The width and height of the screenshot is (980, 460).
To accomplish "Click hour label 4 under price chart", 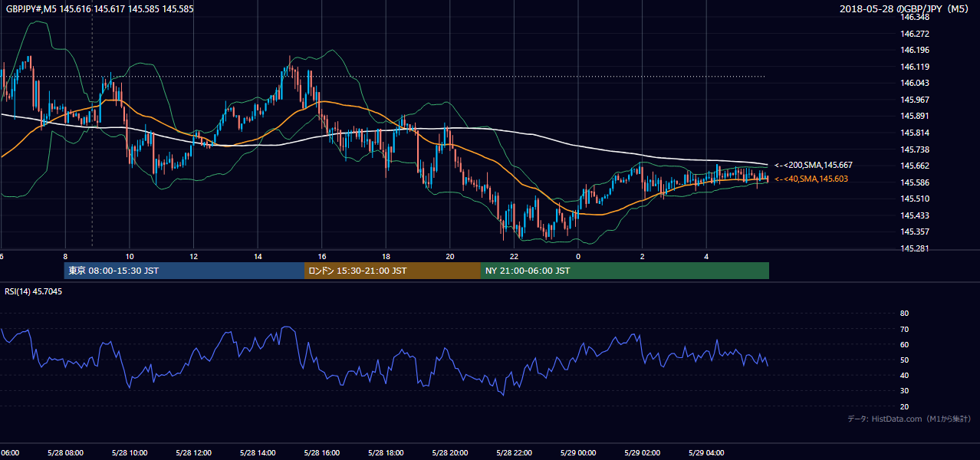I will pos(706,257).
